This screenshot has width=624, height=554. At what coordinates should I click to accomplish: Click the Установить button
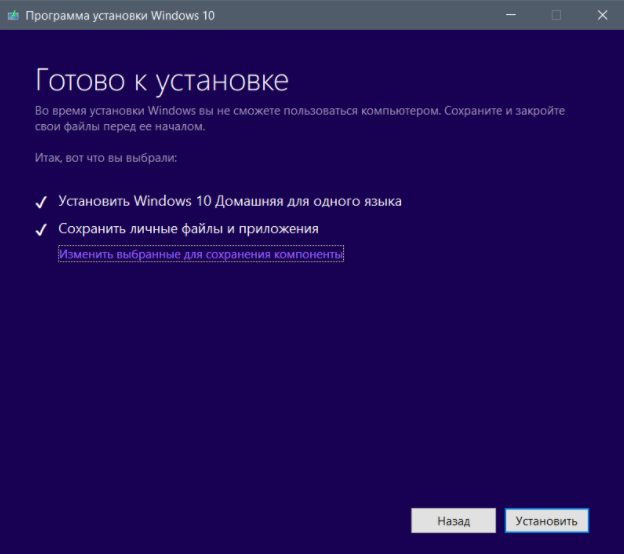[x=546, y=521]
